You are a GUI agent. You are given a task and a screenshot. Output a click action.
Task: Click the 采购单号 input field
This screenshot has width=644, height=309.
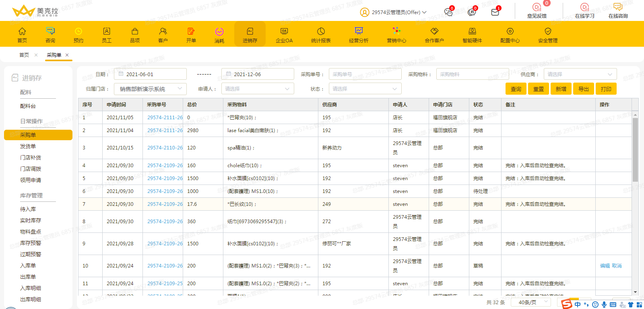[x=365, y=74]
